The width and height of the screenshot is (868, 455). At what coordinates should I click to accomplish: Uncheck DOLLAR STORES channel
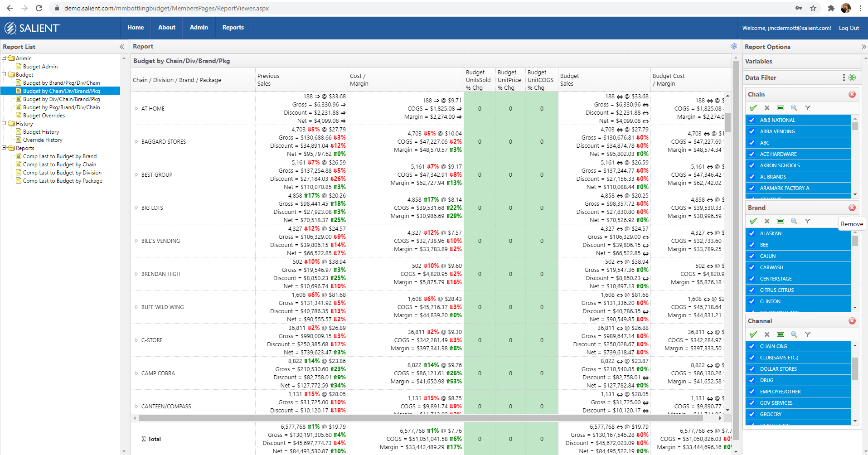click(752, 369)
